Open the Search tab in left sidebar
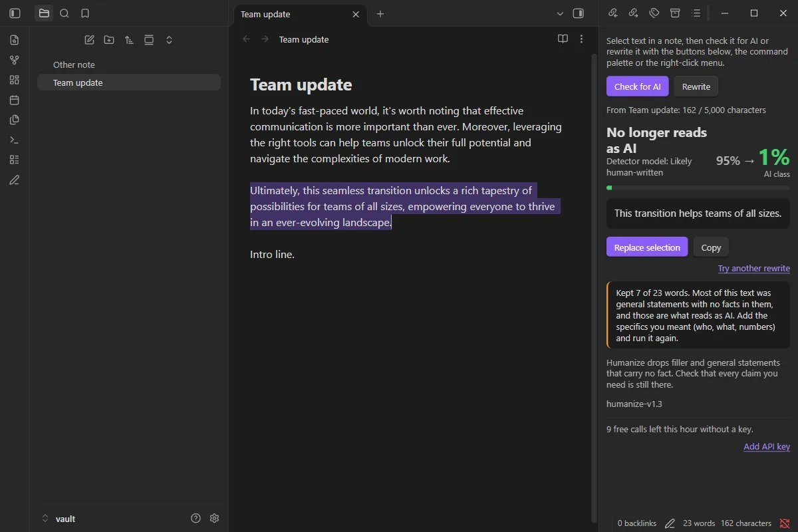798x532 pixels. click(64, 13)
